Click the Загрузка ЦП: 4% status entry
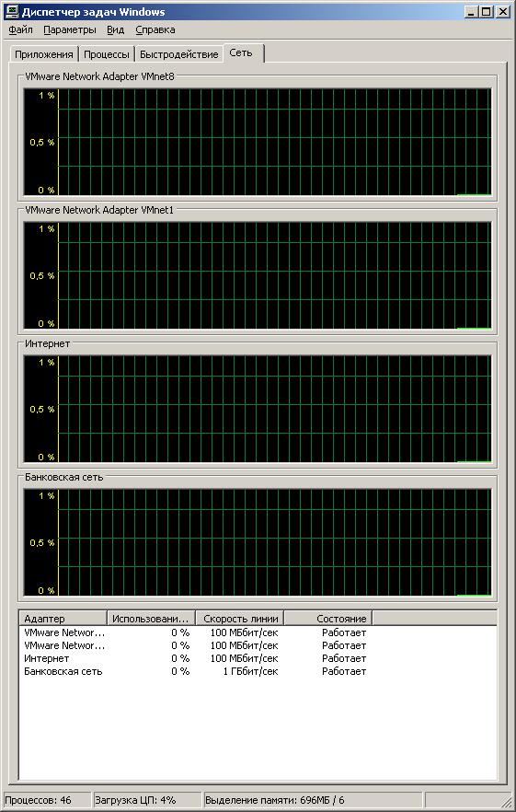 pyautogui.click(x=147, y=800)
